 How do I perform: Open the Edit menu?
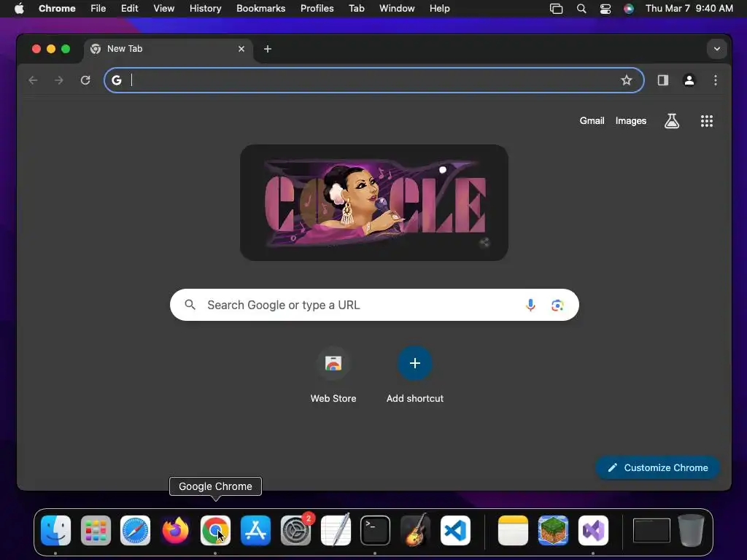coord(130,9)
